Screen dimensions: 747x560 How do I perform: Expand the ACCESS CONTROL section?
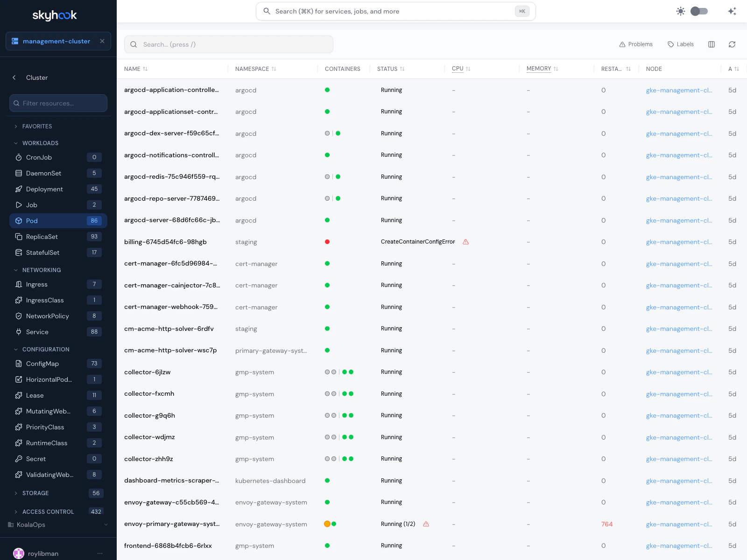tap(16, 511)
